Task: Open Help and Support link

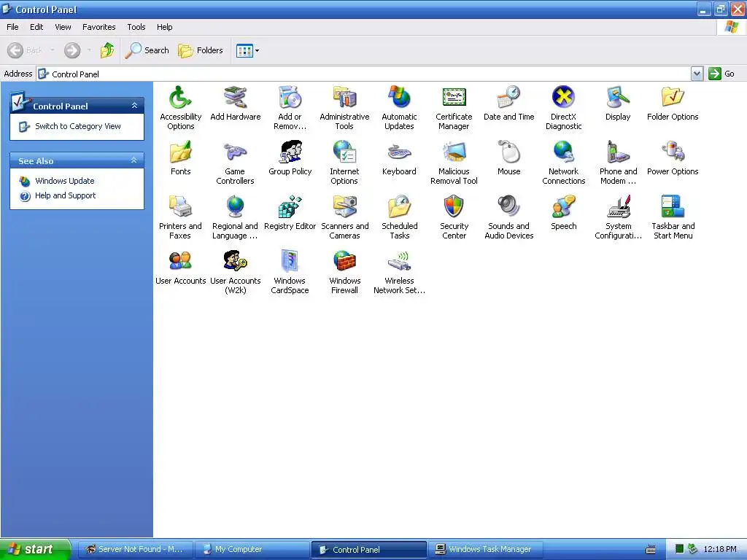Action: click(65, 195)
